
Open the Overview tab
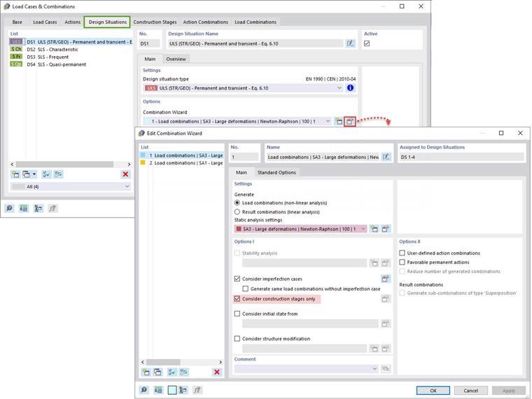pyautogui.click(x=176, y=59)
